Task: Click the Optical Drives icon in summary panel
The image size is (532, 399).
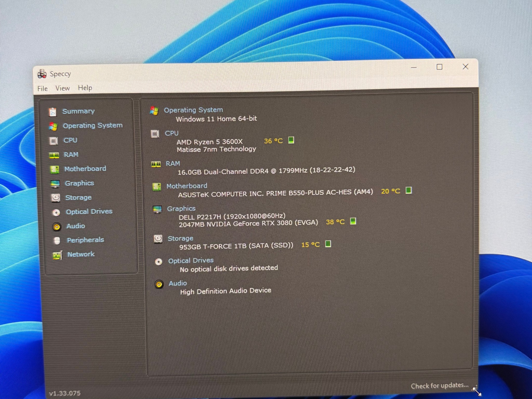Action: point(158,262)
